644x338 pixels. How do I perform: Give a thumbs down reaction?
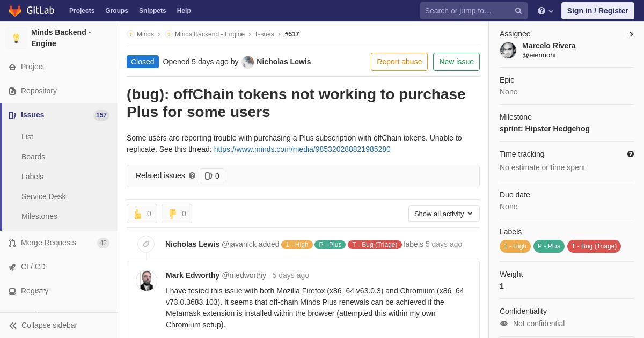[177, 214]
